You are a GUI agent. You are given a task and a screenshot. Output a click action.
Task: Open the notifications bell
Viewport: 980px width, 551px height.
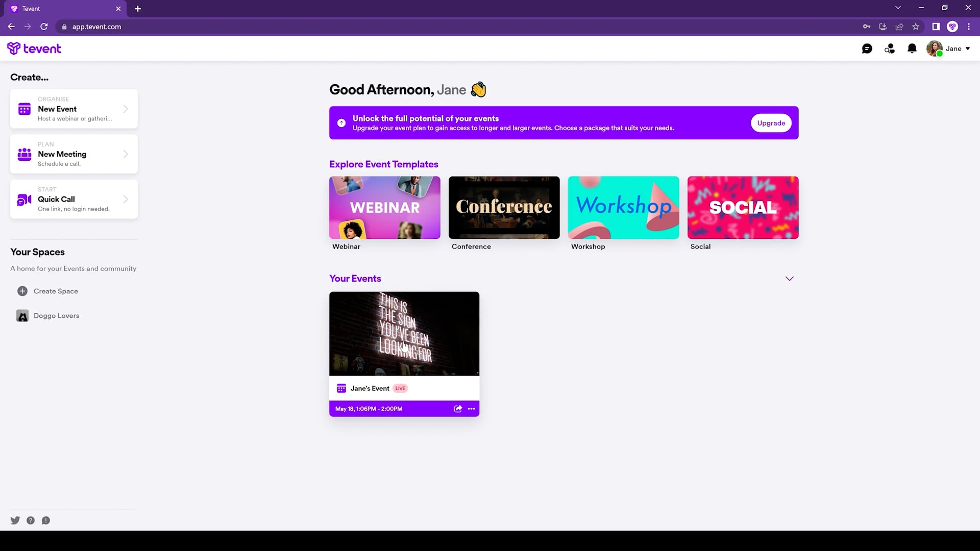pyautogui.click(x=912, y=48)
